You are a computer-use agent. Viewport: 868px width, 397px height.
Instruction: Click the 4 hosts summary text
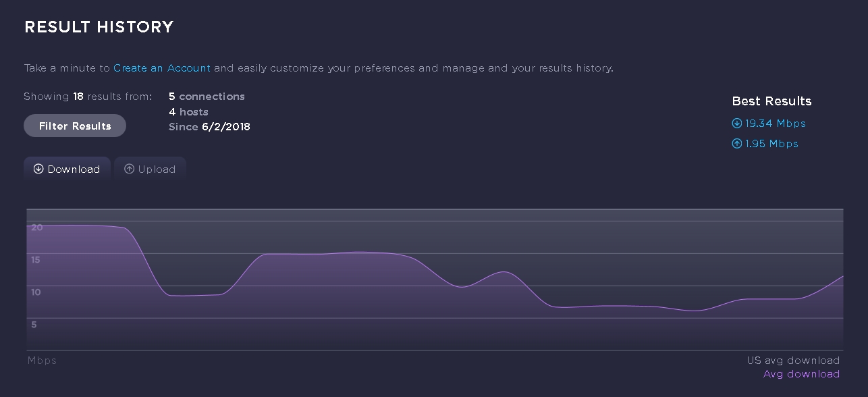pos(188,112)
